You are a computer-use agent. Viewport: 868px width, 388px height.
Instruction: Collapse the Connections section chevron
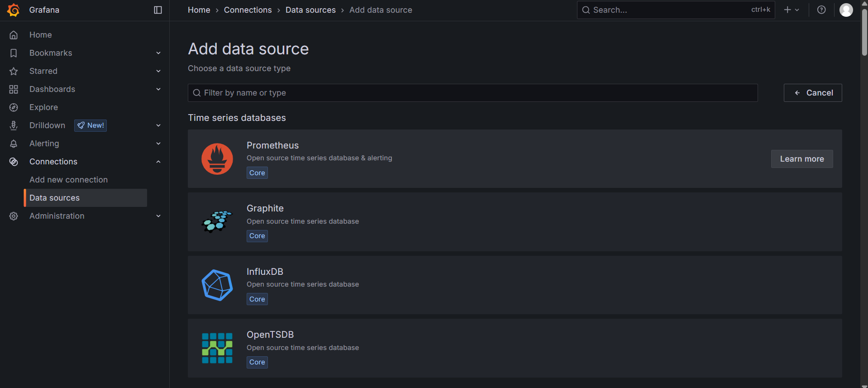coord(158,162)
